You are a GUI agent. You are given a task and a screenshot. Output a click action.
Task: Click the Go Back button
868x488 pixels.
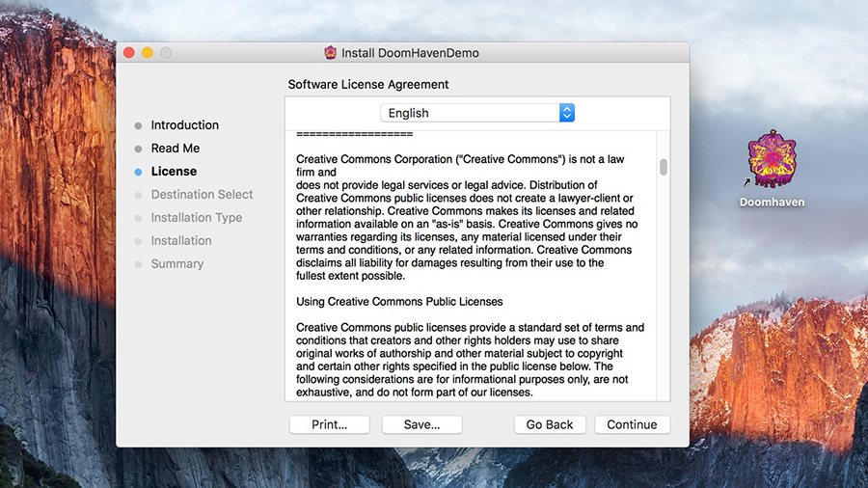pos(550,424)
